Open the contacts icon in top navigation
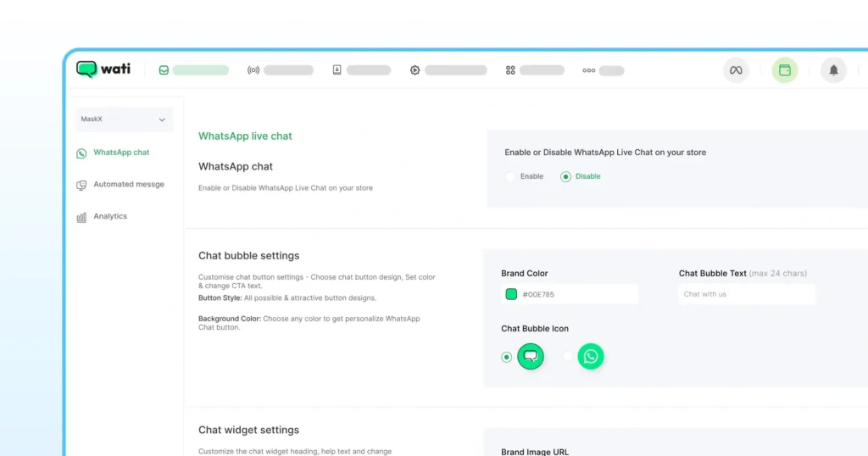This screenshot has width=868, height=456. [337, 70]
